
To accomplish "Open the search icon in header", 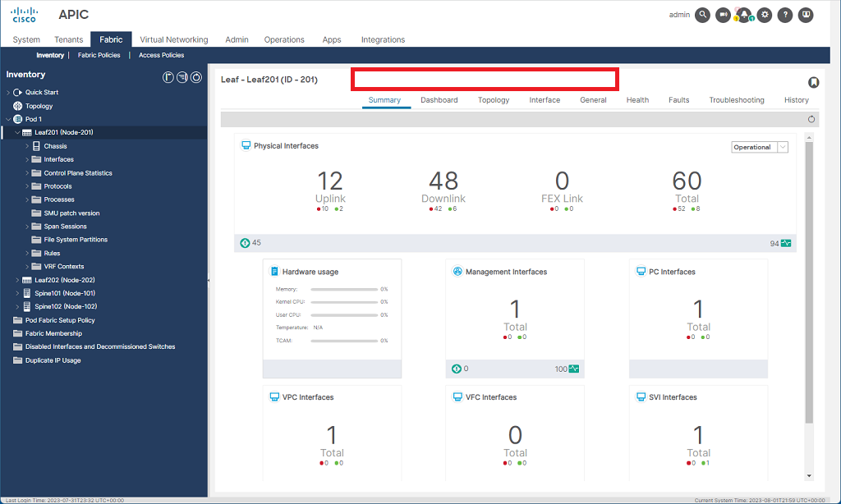I will click(x=702, y=15).
